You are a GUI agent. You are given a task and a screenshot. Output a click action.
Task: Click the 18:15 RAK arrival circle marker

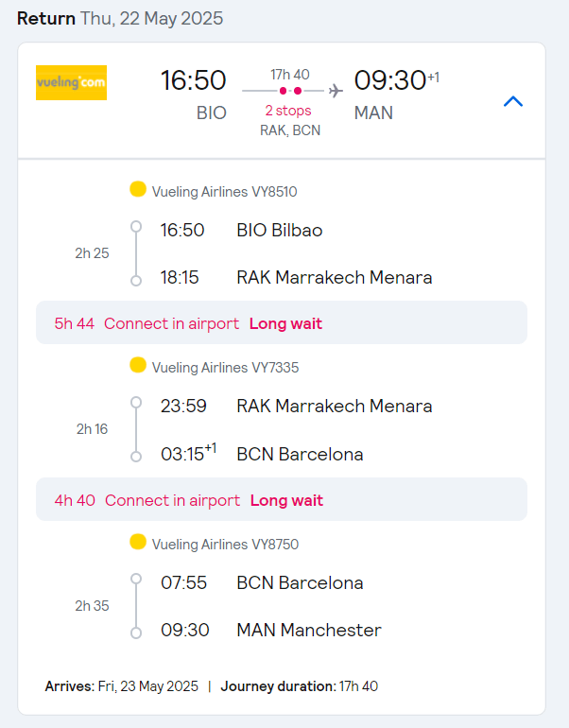pyautogui.click(x=136, y=281)
